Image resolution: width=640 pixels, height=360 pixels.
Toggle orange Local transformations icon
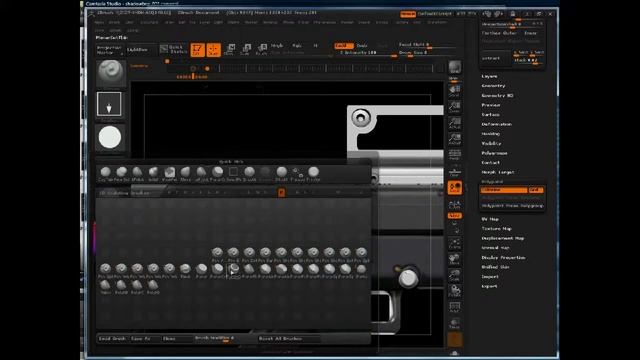455,188
